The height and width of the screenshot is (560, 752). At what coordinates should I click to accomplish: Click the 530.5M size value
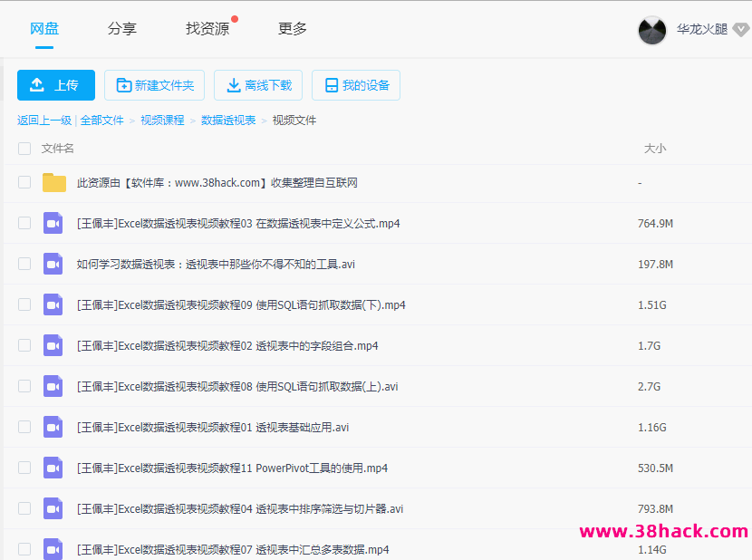pos(655,468)
